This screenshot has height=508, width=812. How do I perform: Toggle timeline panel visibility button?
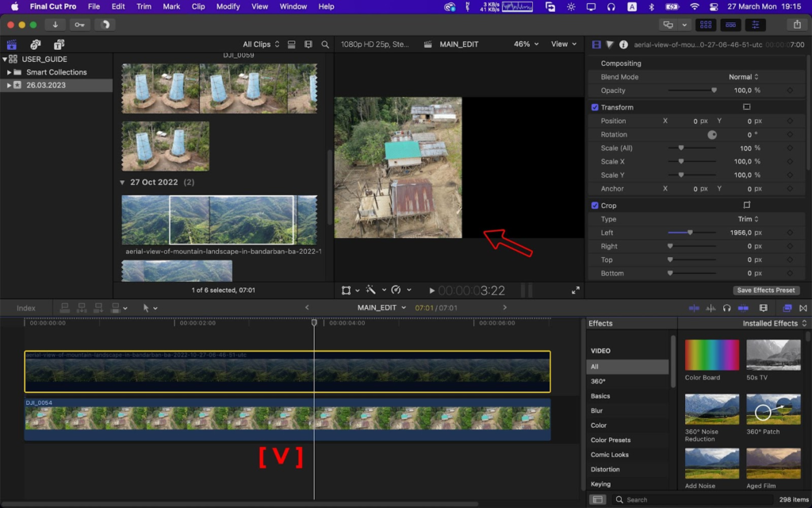click(730, 25)
